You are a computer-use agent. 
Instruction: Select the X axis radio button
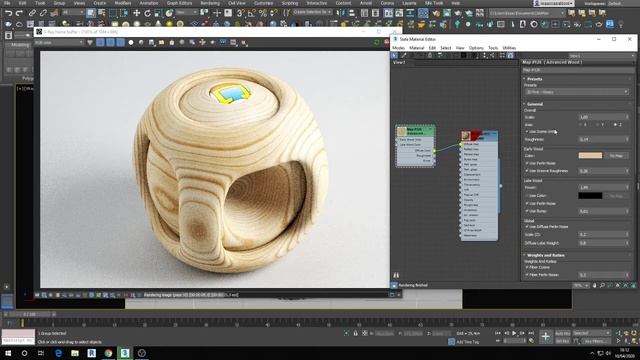(x=581, y=124)
